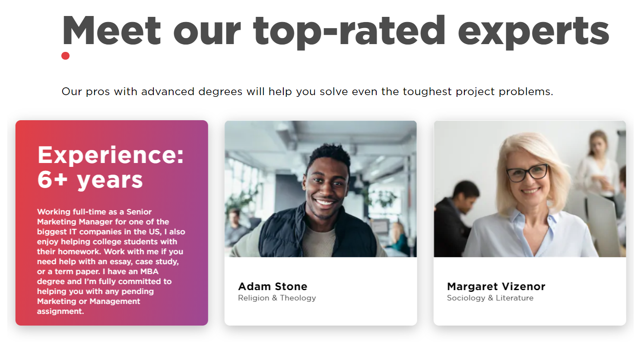This screenshot has height=342, width=644.
Task: Click the '6+ years' text line
Action: 90,180
